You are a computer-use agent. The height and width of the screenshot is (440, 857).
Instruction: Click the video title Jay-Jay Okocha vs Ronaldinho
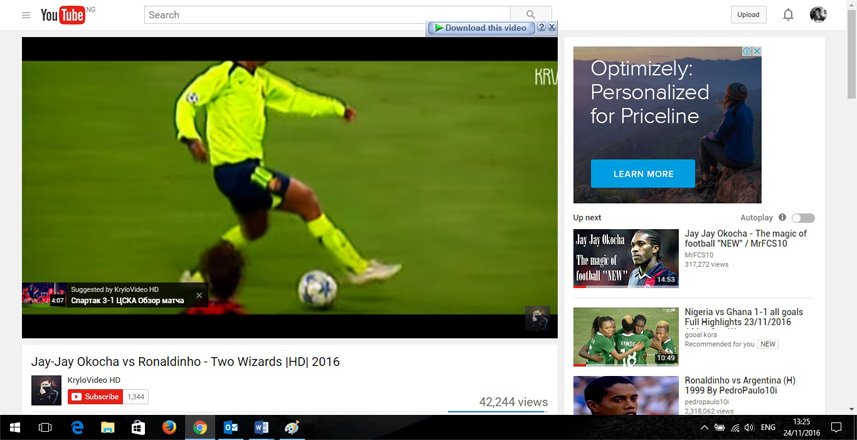[x=185, y=362]
